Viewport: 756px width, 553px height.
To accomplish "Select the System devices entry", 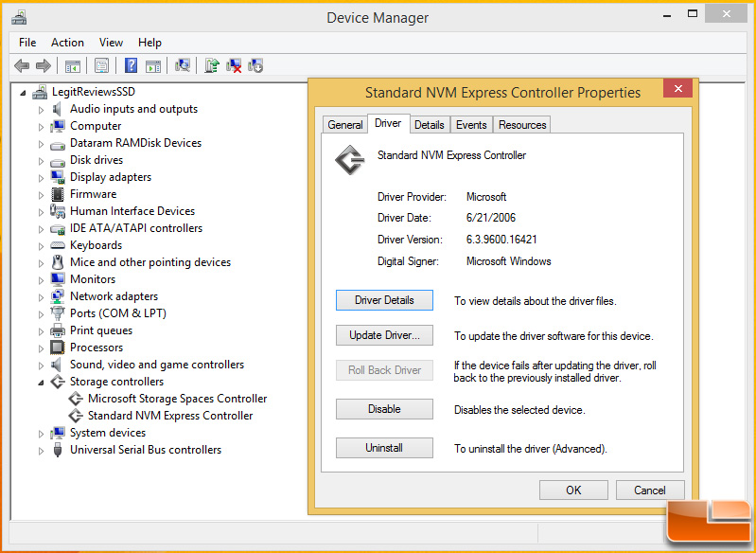I will pos(108,433).
